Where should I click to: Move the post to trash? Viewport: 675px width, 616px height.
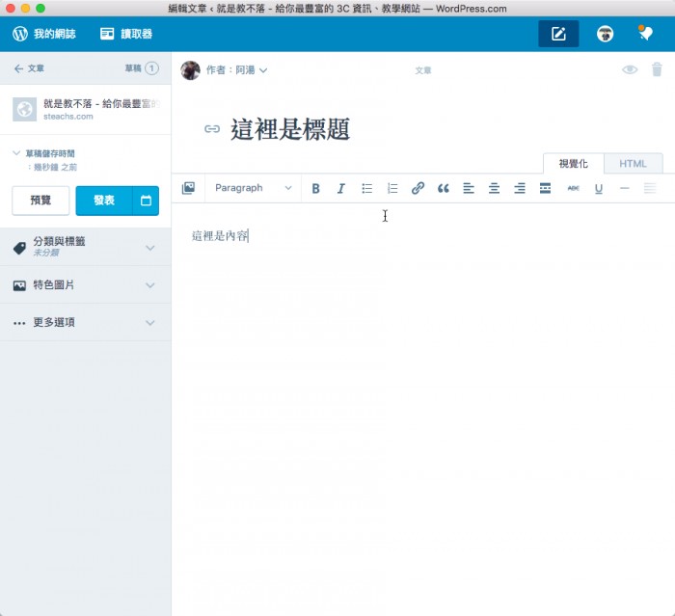657,69
